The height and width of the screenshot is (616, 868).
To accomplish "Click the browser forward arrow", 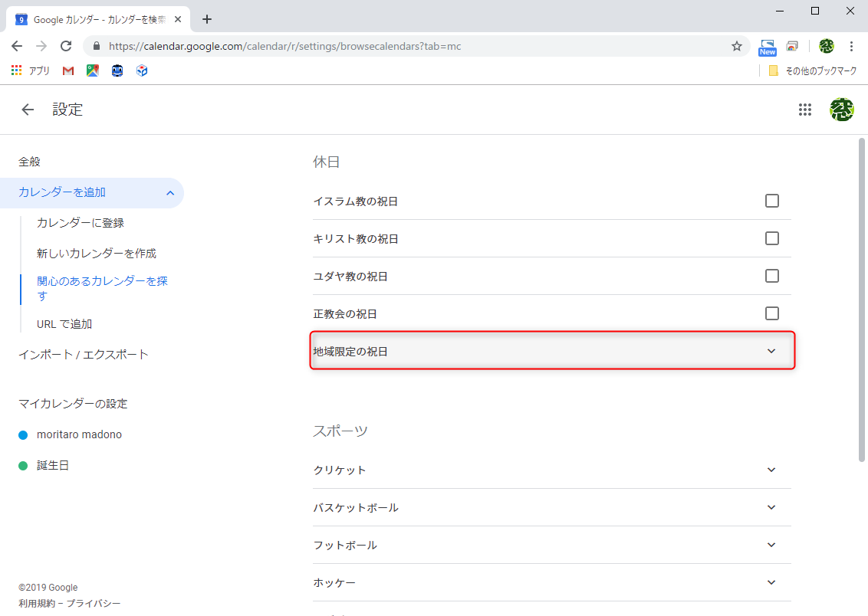I will [x=41, y=46].
